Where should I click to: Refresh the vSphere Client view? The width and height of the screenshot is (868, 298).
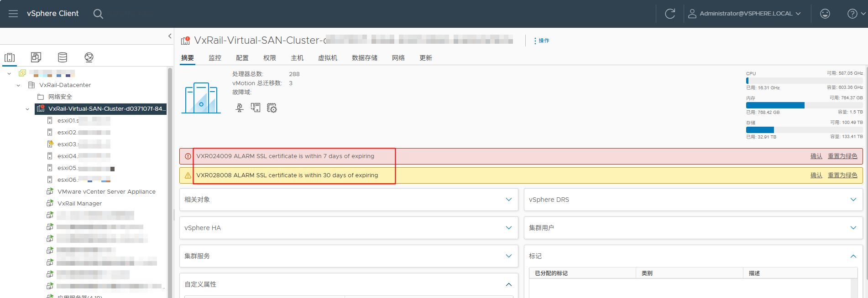(x=670, y=14)
